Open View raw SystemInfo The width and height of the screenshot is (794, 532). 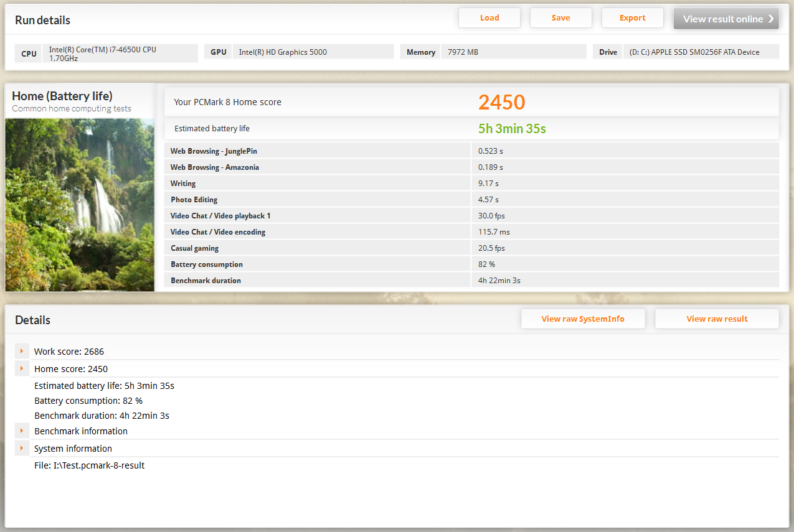point(583,319)
